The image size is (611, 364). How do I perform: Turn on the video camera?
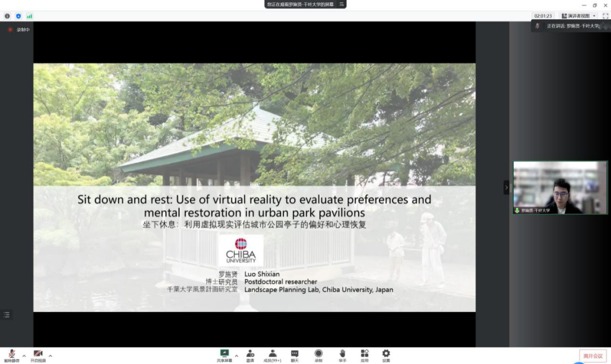point(38,354)
